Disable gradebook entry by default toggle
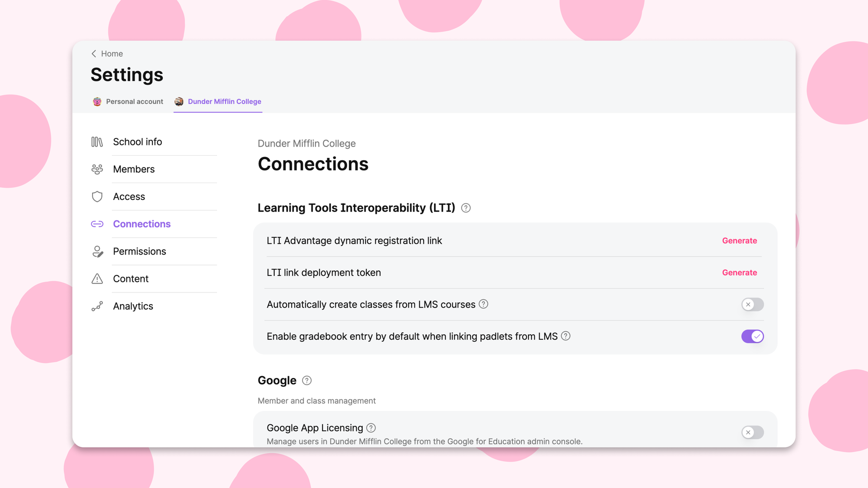The height and width of the screenshot is (488, 868). pos(752,336)
